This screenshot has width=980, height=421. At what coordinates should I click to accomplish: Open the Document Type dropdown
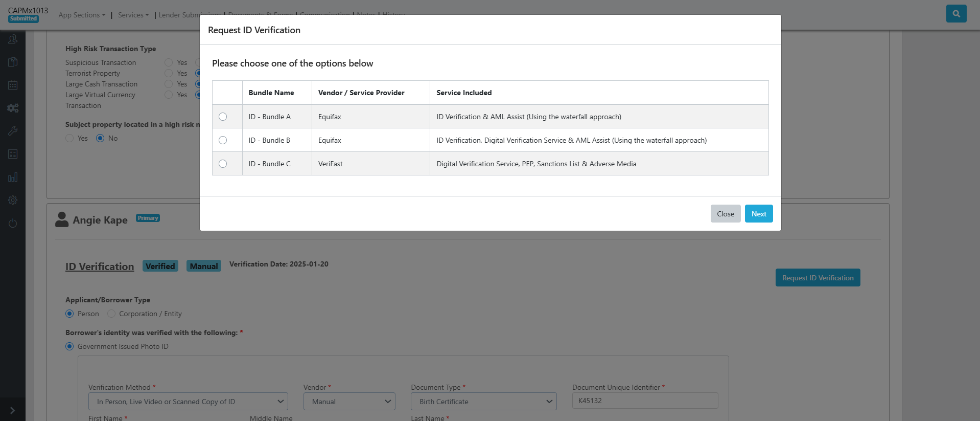pyautogui.click(x=483, y=402)
